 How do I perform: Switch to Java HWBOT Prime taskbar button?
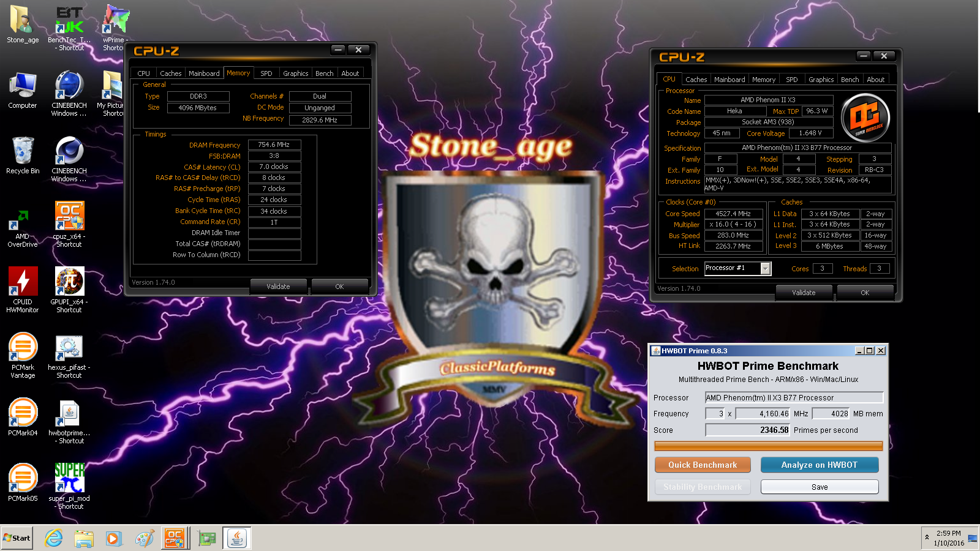(x=236, y=538)
